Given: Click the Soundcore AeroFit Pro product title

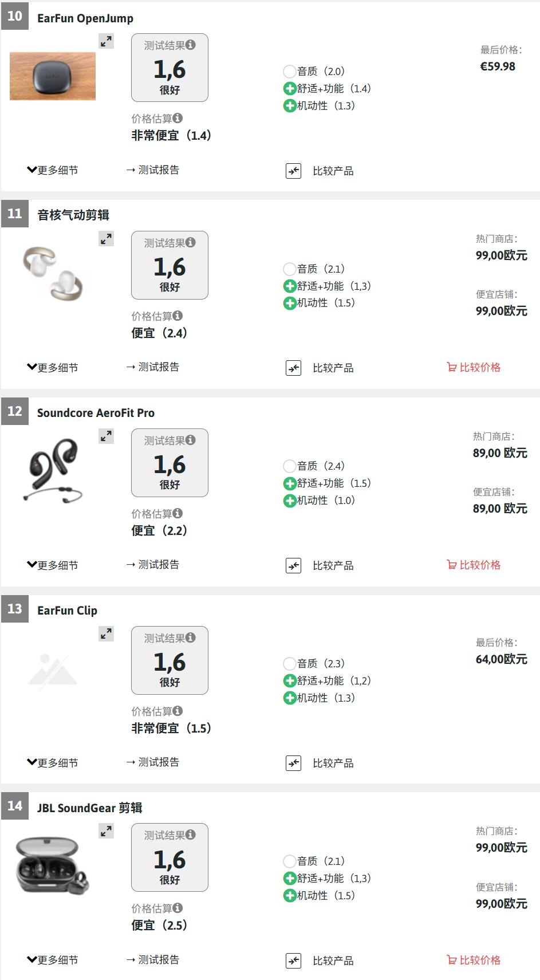Looking at the screenshot, I should pos(96,413).
